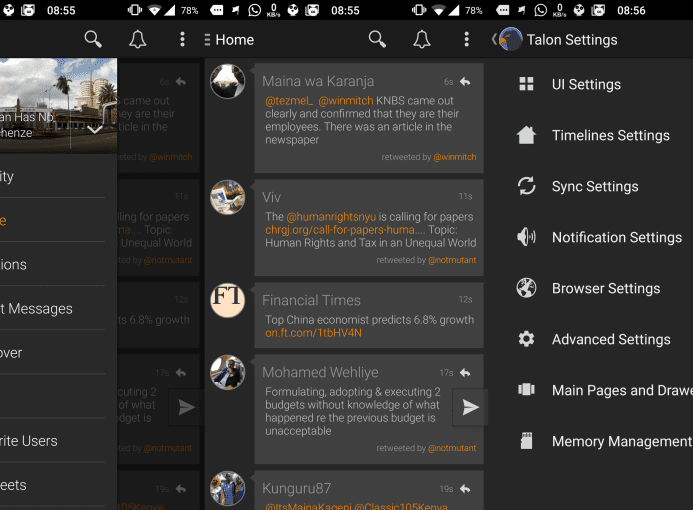Select drawer item ending in 'ions'

click(x=52, y=264)
